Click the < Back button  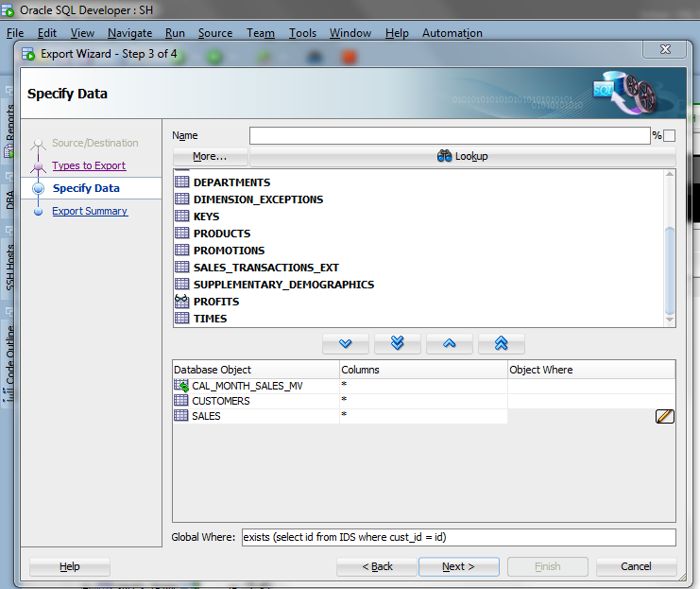click(377, 566)
